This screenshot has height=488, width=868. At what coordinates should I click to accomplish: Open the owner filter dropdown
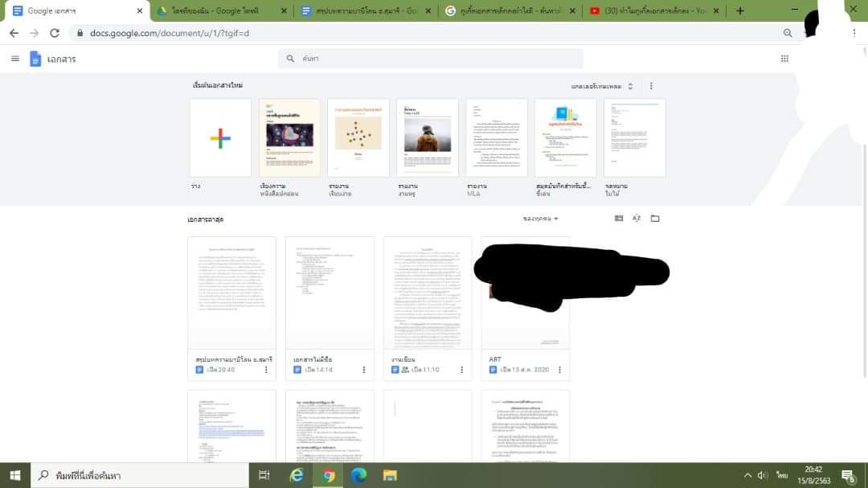pos(541,219)
